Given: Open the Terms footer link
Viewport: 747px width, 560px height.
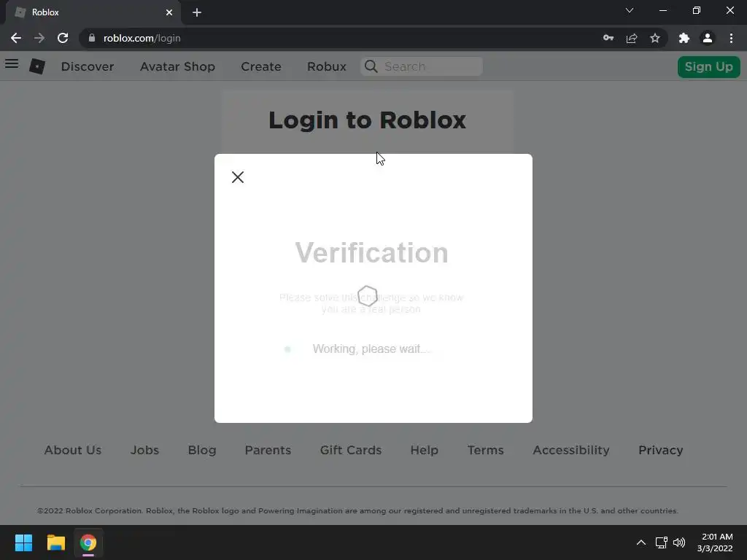Looking at the screenshot, I should click(485, 450).
